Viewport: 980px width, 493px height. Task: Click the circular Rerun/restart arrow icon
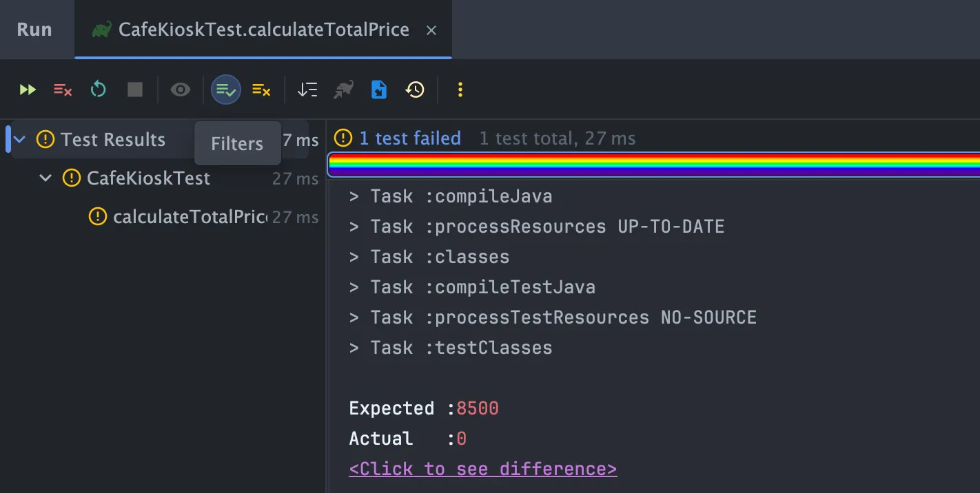coord(99,90)
